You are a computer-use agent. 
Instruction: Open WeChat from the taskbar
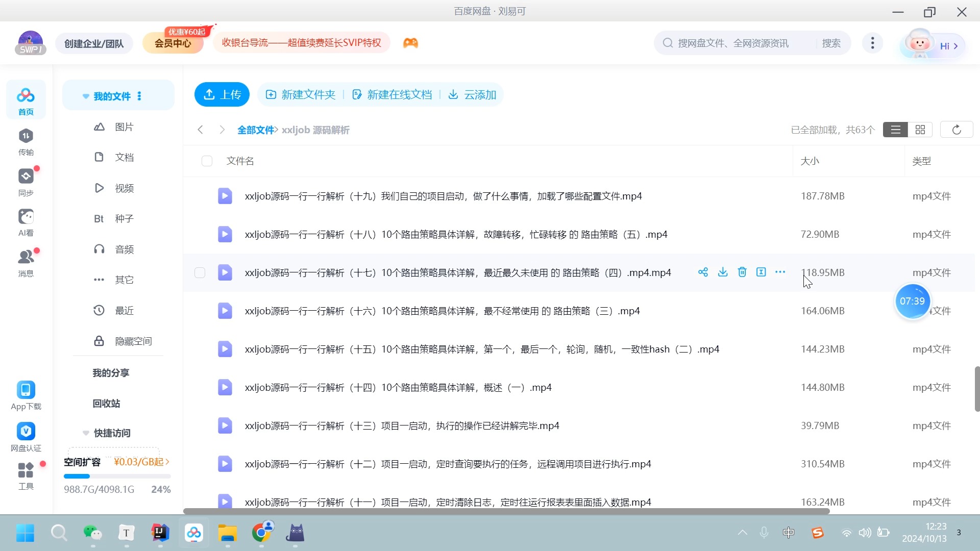tap(92, 533)
